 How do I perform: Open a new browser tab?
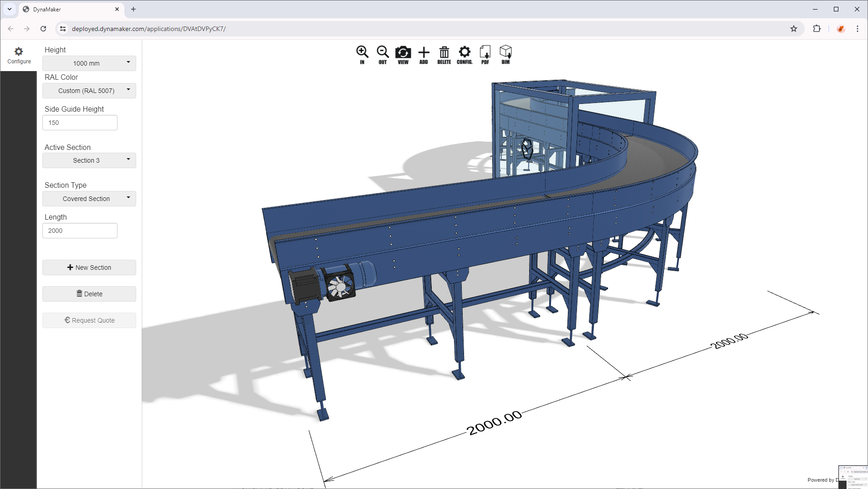coord(133,9)
